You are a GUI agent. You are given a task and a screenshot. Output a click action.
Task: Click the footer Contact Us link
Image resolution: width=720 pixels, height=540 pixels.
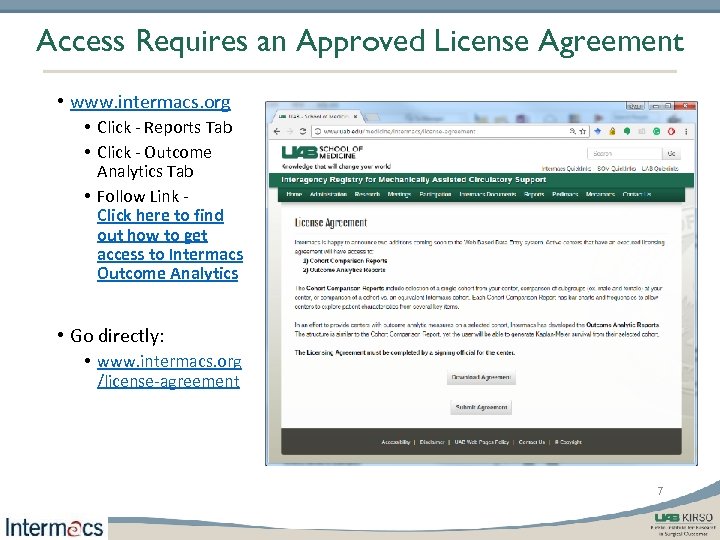click(x=532, y=442)
